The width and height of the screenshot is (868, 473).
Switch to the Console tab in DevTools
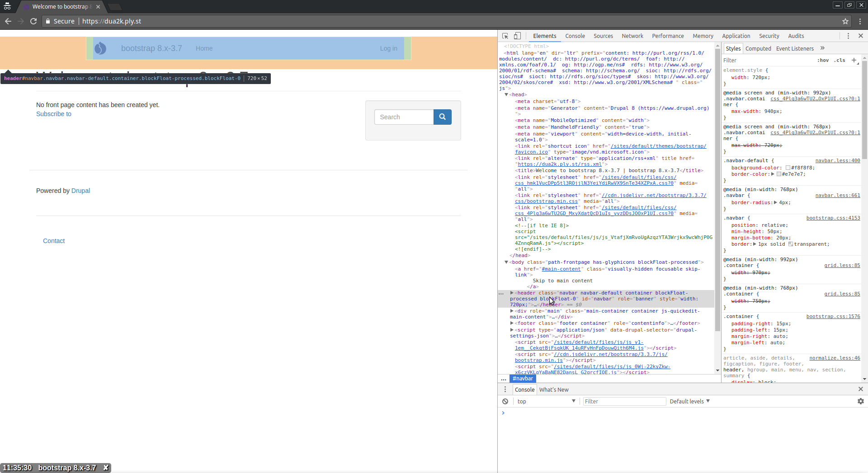click(575, 36)
